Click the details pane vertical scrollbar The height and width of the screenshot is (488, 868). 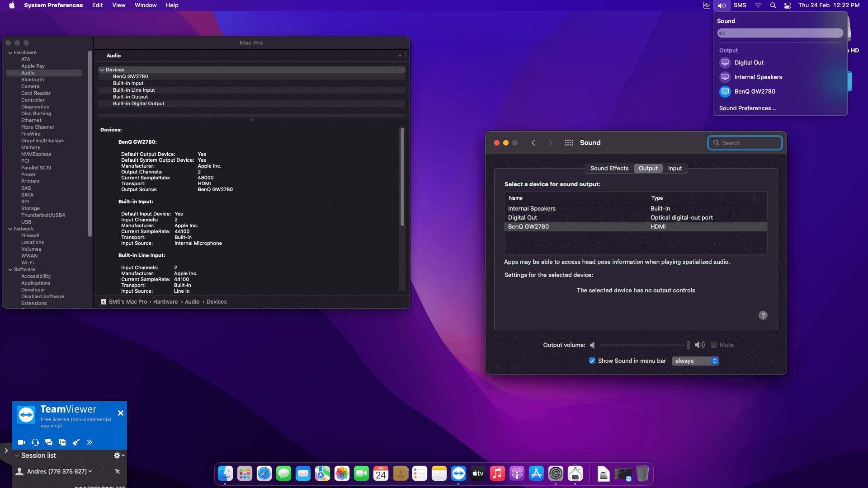[x=402, y=176]
